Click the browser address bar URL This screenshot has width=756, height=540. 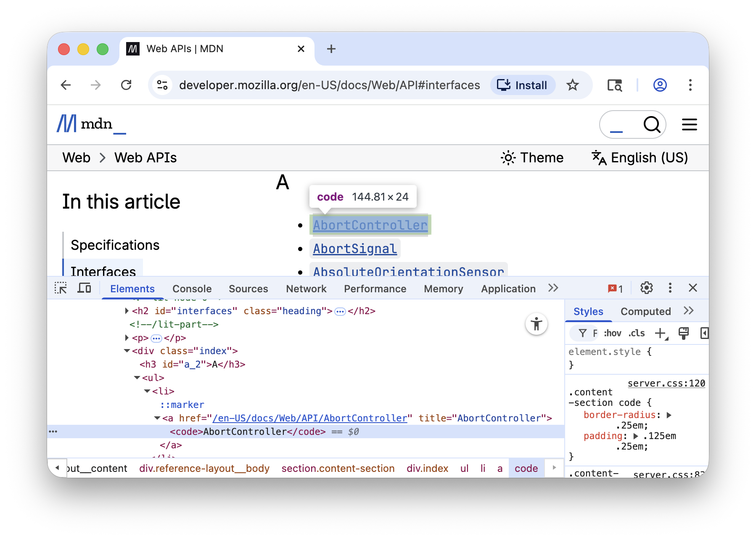coord(329,85)
